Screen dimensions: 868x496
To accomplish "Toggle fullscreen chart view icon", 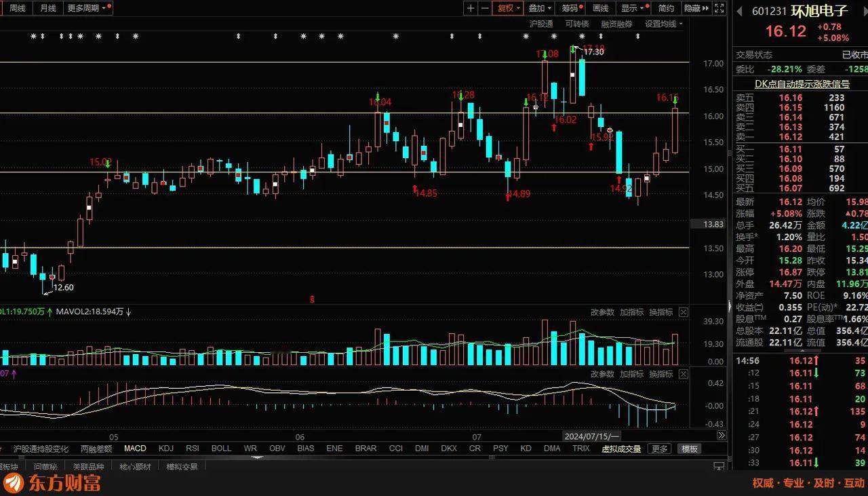I will [719, 8].
